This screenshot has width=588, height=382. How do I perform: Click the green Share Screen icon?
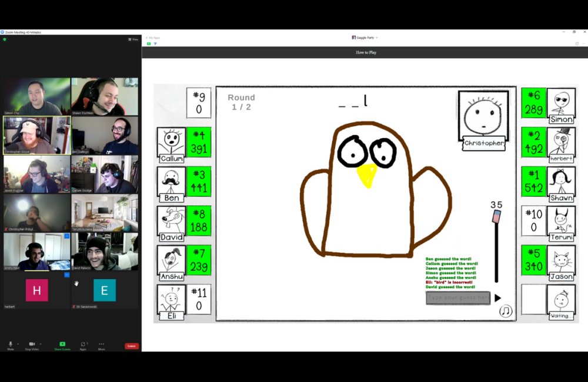tap(62, 344)
